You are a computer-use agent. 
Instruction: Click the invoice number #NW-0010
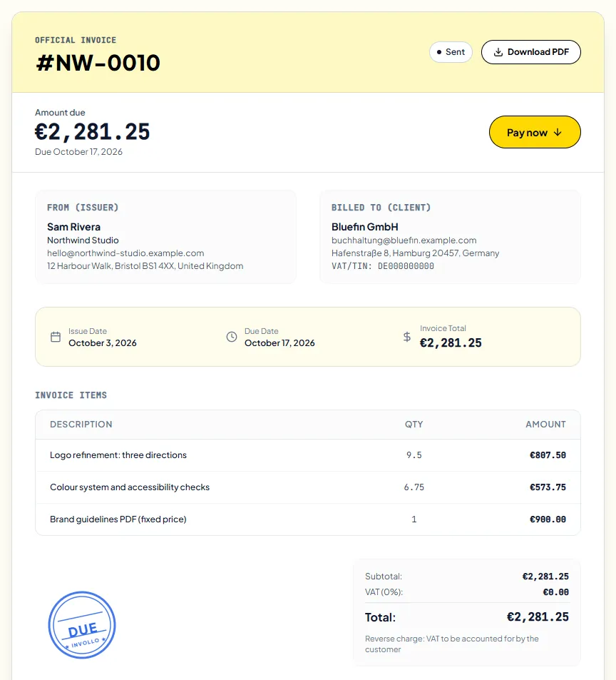pyautogui.click(x=98, y=63)
